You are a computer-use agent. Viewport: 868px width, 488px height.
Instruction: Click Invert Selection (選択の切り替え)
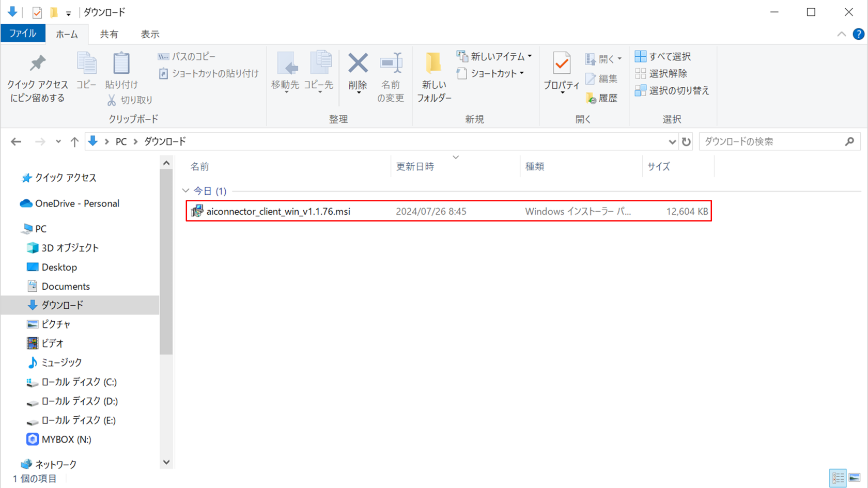pos(672,90)
